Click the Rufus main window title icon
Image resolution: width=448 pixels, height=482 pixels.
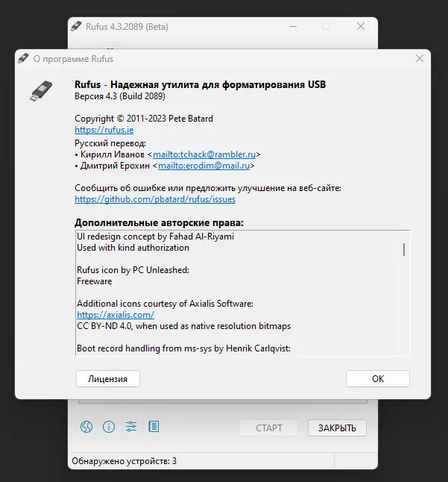pyautogui.click(x=76, y=26)
